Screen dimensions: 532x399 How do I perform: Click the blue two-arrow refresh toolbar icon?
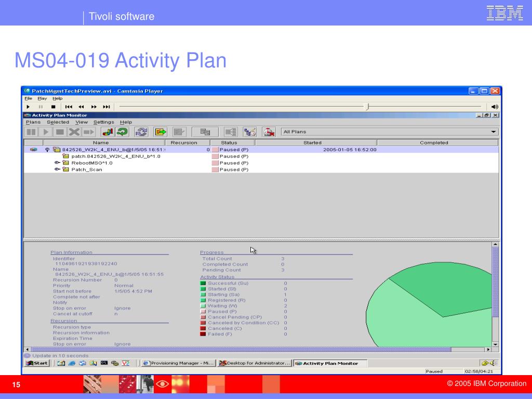click(x=141, y=132)
